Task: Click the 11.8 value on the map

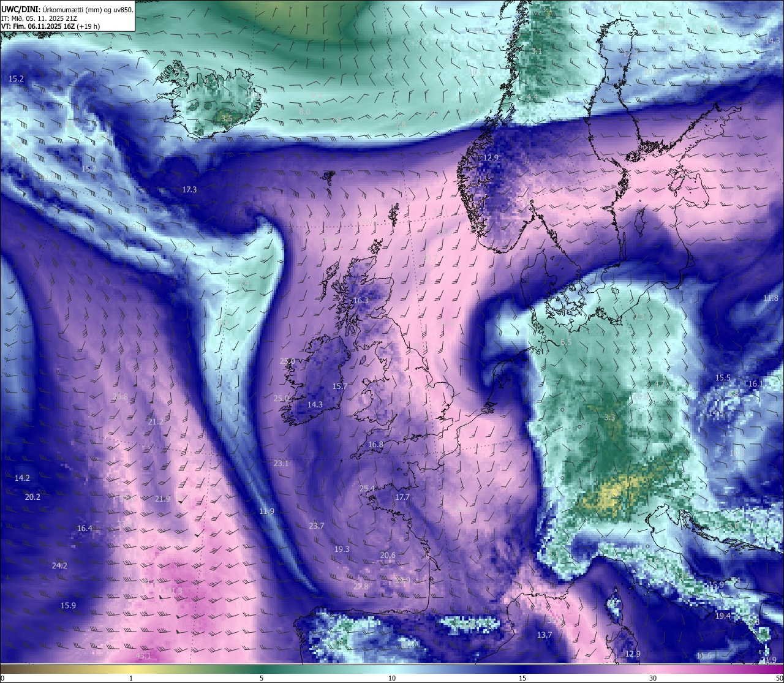Action: pos(771,298)
